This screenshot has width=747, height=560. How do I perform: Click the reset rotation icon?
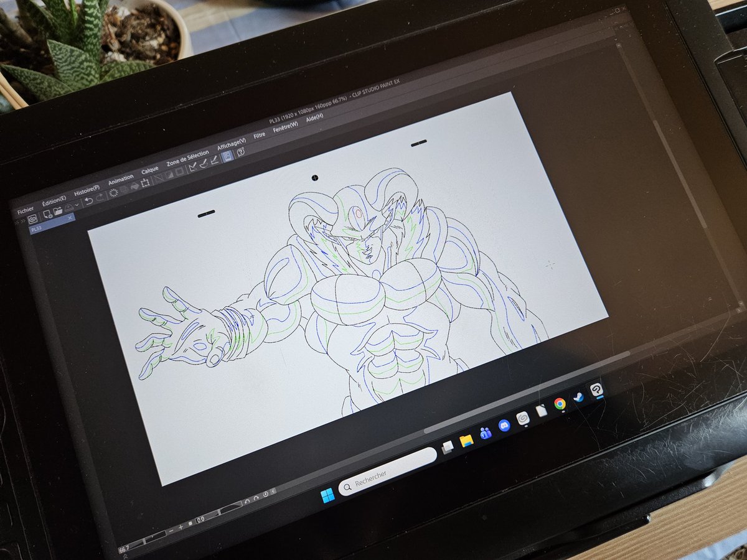tap(266, 494)
